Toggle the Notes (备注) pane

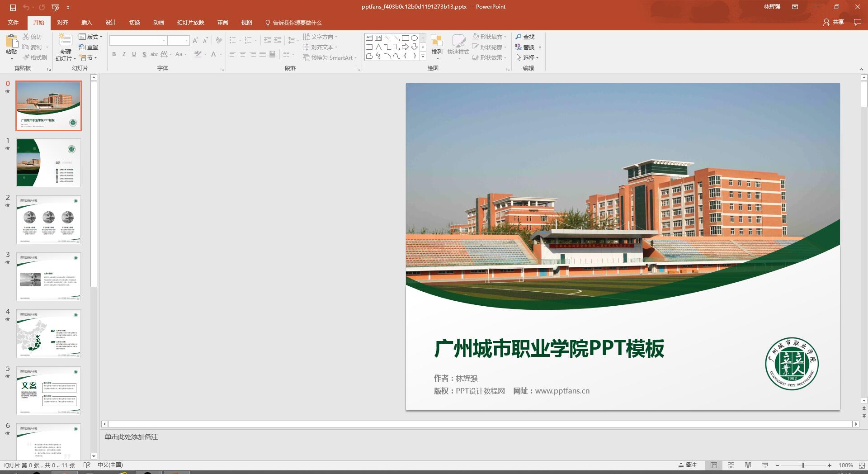point(688,465)
